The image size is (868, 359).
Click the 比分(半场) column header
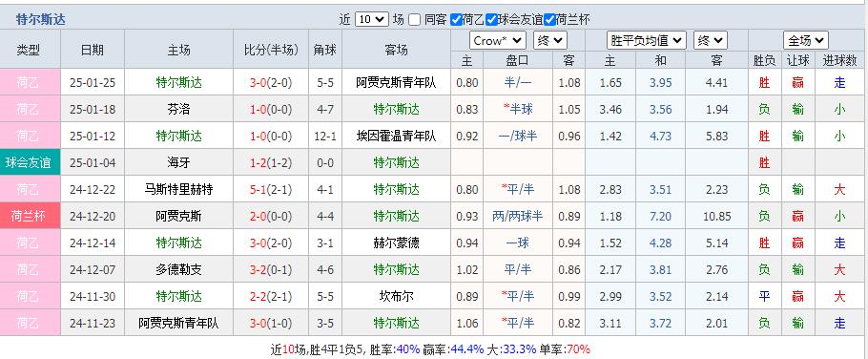[271, 50]
